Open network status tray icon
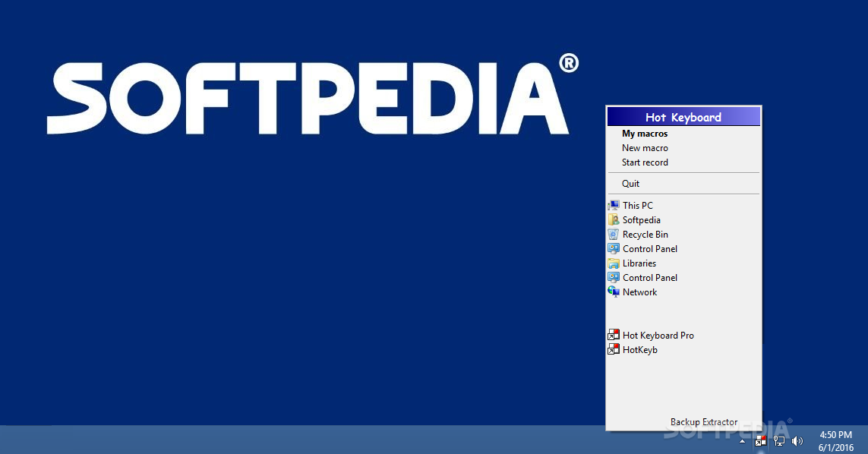The height and width of the screenshot is (454, 868). (x=779, y=441)
